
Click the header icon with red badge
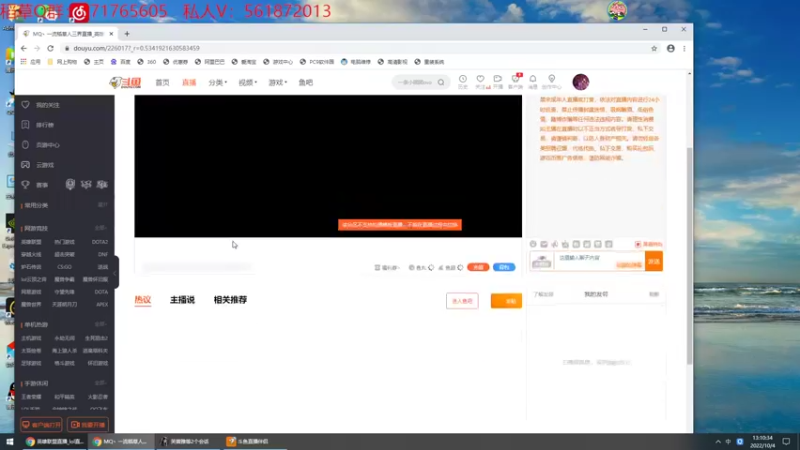click(515, 81)
